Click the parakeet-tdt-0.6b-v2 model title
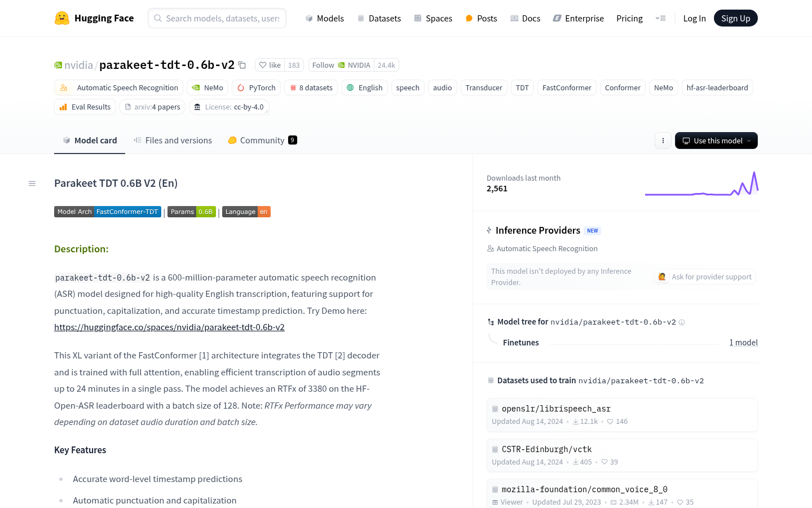Viewport: 812px width, 508px height. tap(167, 65)
